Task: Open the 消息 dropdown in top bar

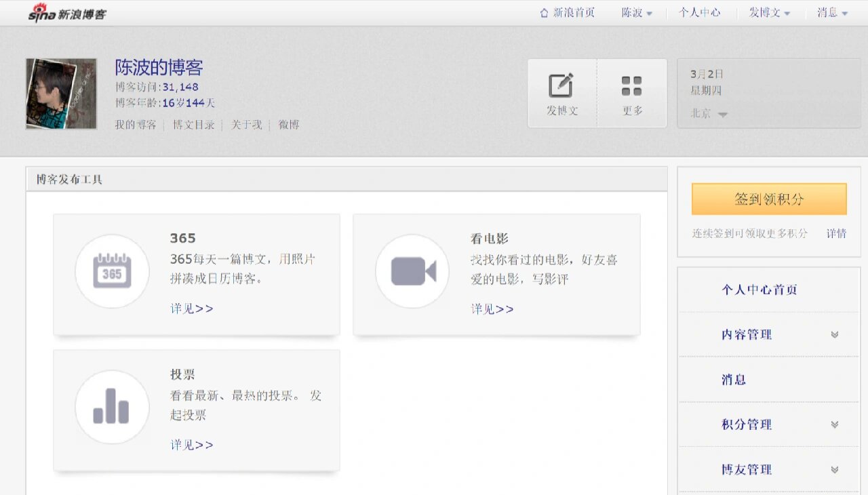Action: pos(831,12)
